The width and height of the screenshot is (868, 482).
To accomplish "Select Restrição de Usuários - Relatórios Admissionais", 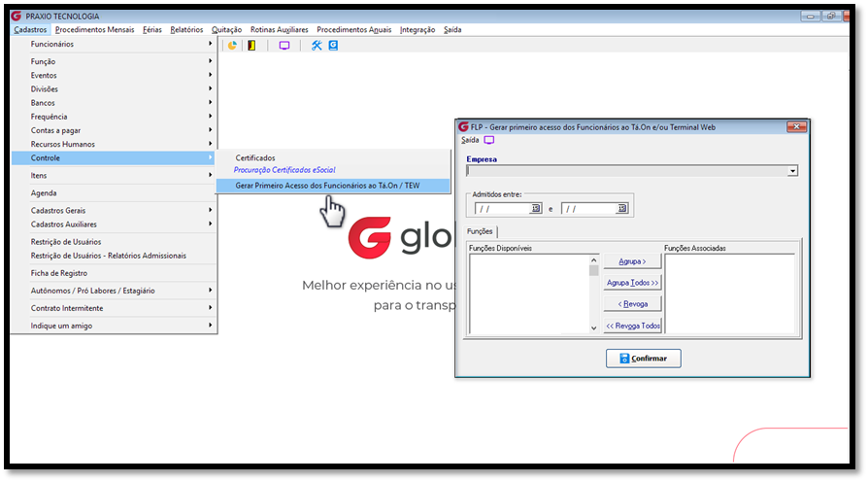I will click(114, 256).
